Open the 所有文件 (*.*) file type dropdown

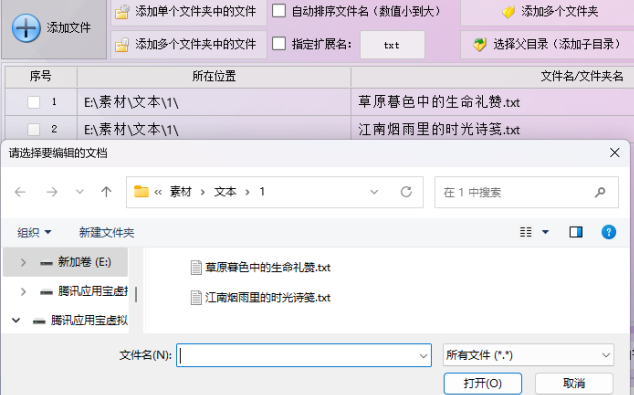(528, 355)
